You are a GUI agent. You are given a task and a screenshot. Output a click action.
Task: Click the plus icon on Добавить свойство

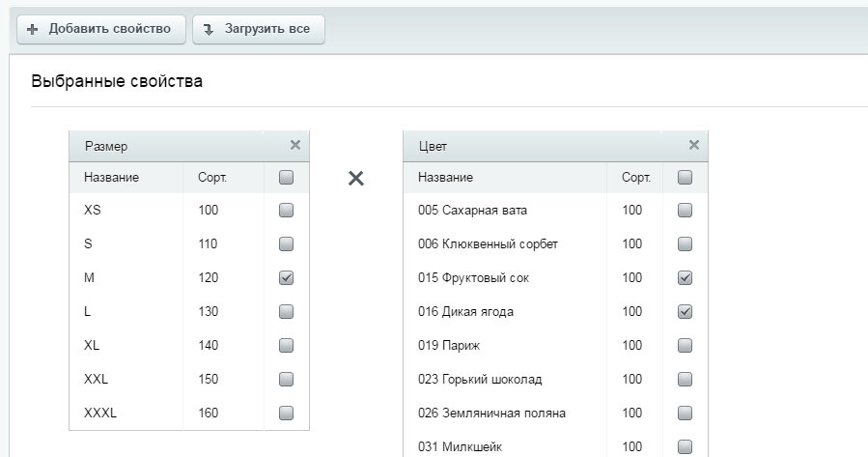(33, 29)
